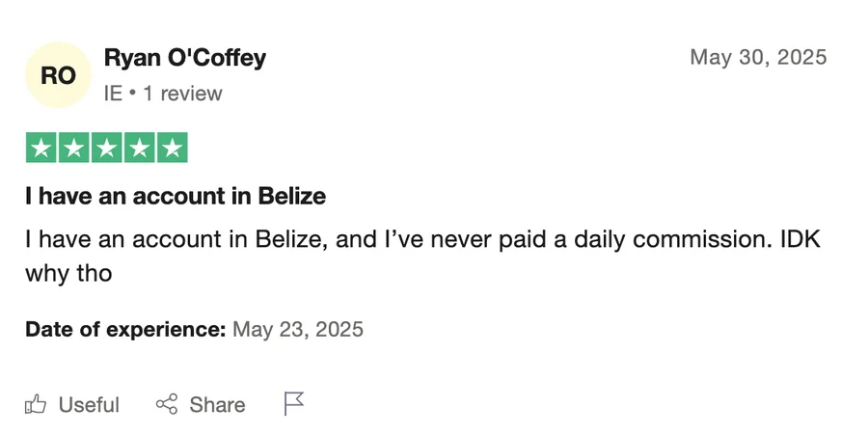The height and width of the screenshot is (434, 868).
Task: Flag this review with the flag icon
Action: tap(294, 403)
